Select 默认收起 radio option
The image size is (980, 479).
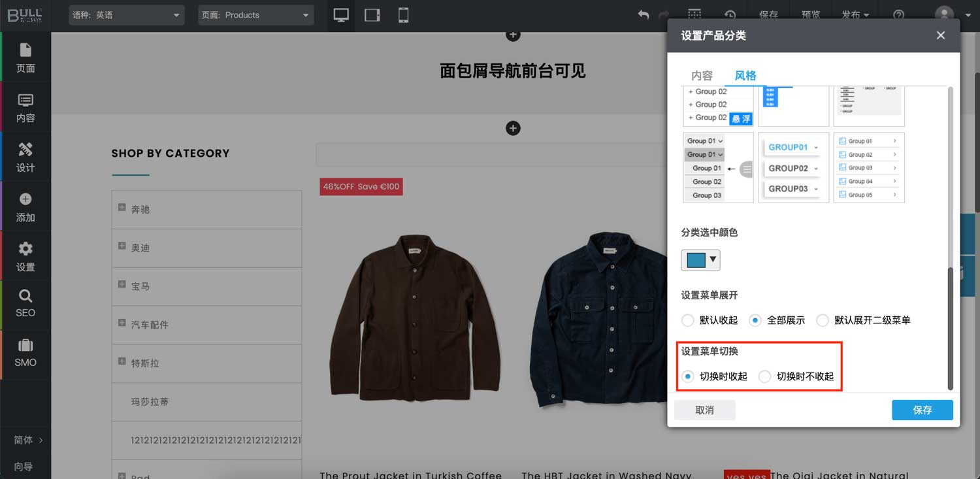tap(688, 320)
